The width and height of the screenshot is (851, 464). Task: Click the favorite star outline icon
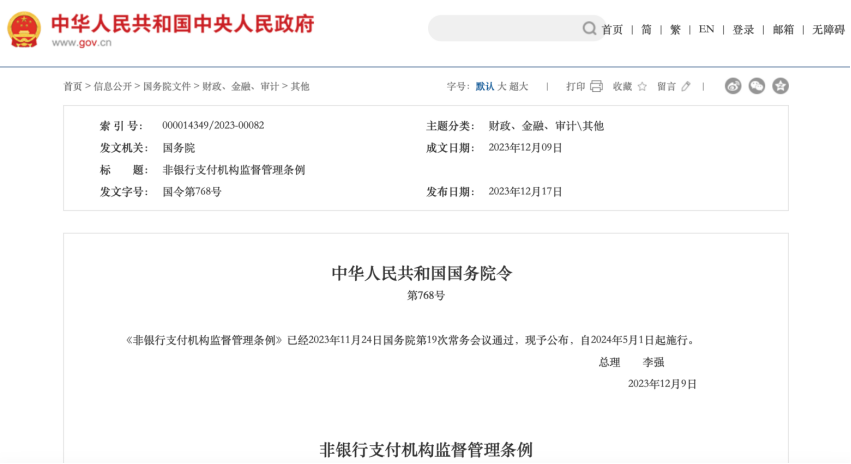coord(642,86)
